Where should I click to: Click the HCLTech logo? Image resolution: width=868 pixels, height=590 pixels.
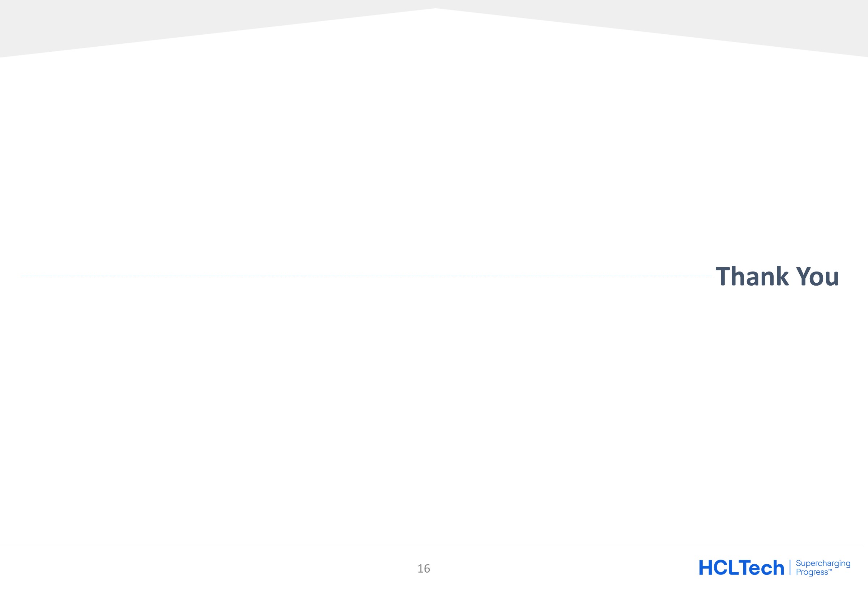[x=741, y=568]
